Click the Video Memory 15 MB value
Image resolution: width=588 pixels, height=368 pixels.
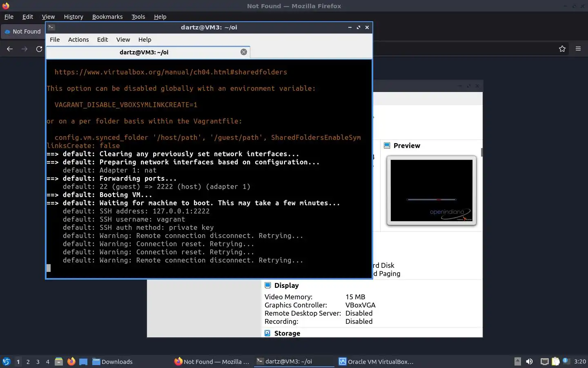pos(355,297)
